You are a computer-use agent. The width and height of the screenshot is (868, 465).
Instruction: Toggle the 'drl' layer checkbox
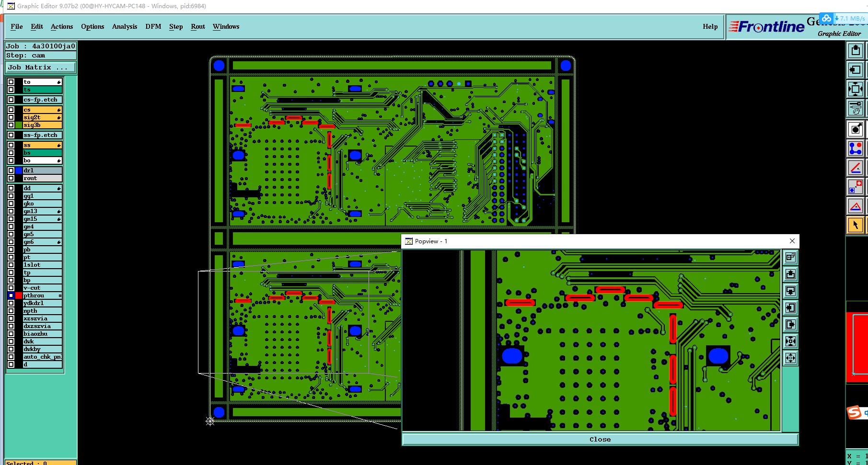pyautogui.click(x=11, y=170)
